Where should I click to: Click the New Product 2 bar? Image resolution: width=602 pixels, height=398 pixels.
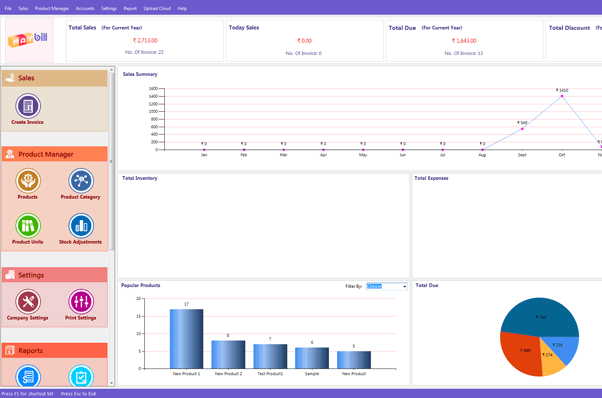click(228, 354)
